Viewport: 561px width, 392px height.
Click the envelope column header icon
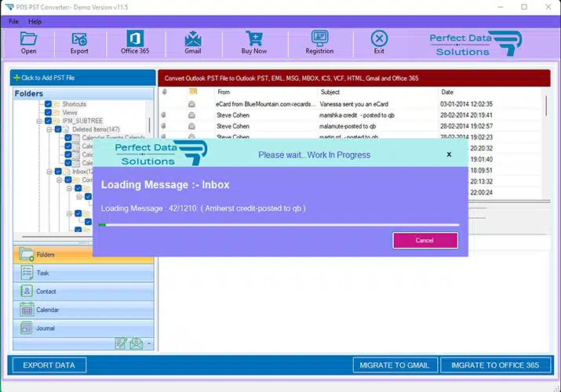pos(193,92)
